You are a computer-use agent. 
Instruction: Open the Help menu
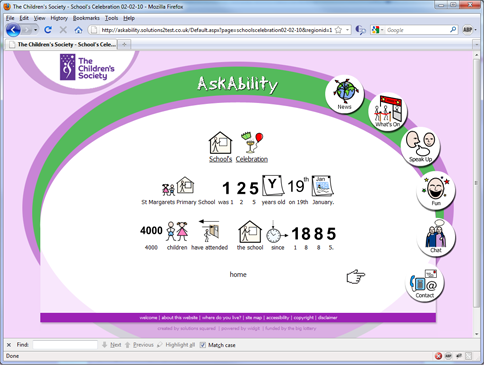(129, 18)
